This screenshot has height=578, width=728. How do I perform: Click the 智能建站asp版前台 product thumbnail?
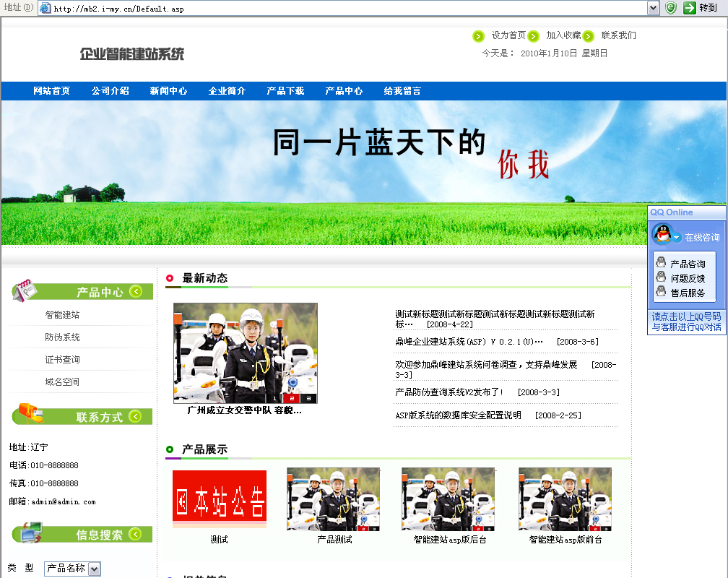(x=565, y=499)
